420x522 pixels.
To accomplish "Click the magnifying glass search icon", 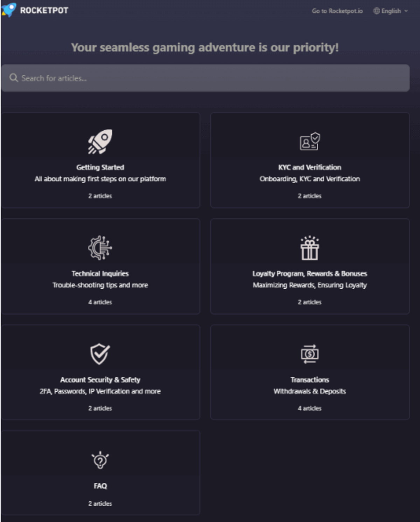I will click(x=14, y=78).
